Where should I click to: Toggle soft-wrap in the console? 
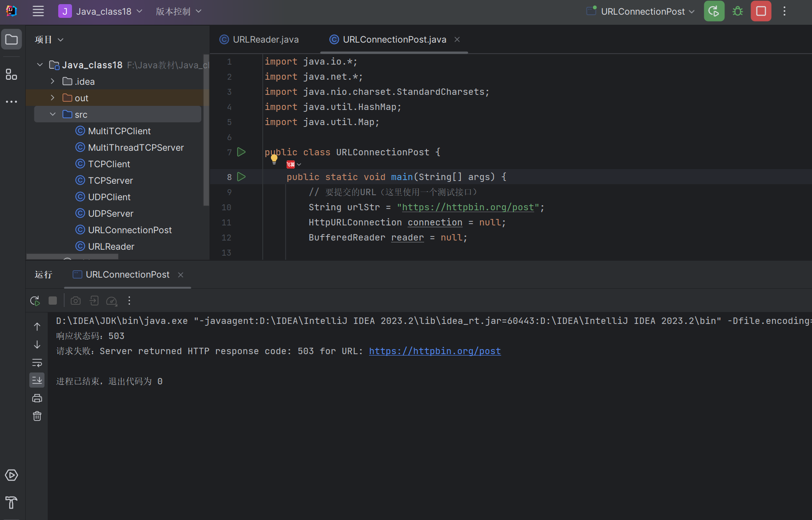click(37, 363)
